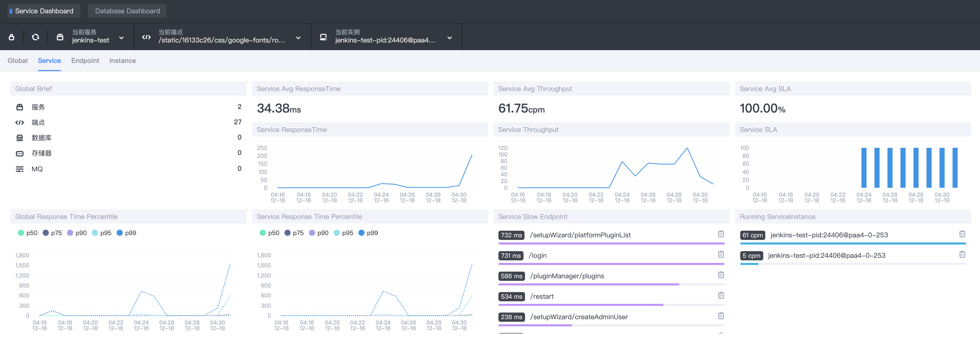The width and height of the screenshot is (980, 355).
Task: Click the 存储器 storage icon in Global Brief
Action: 19,153
